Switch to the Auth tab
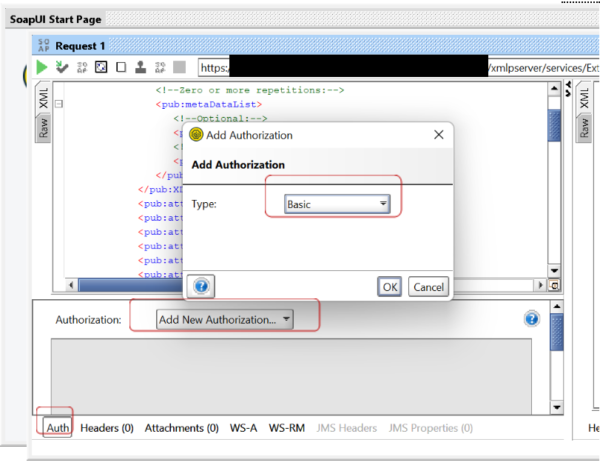 click(58, 427)
